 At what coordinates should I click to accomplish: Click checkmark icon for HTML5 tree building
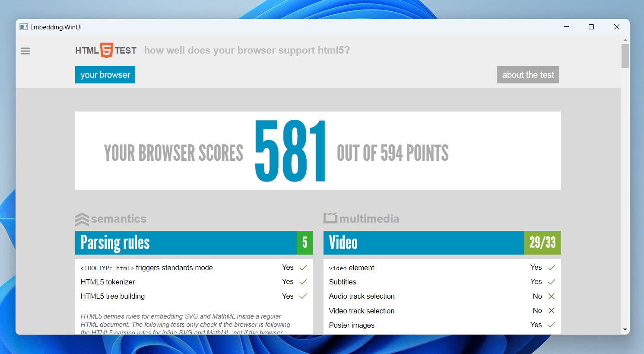click(x=303, y=296)
